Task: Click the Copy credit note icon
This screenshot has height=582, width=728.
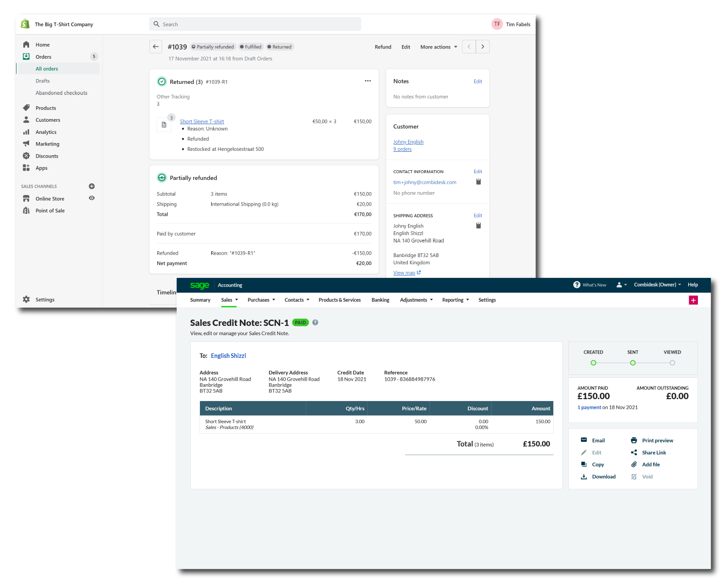Action: pos(584,465)
